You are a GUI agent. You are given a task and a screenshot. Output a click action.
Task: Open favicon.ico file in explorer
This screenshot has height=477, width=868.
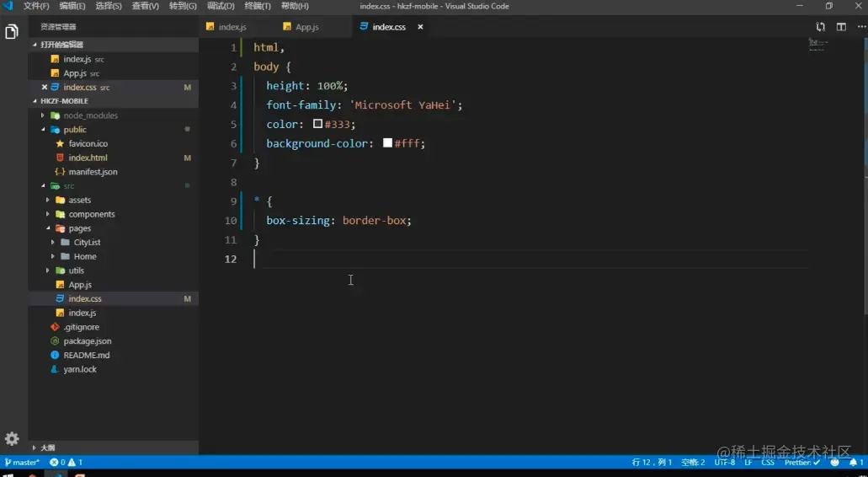coord(88,143)
